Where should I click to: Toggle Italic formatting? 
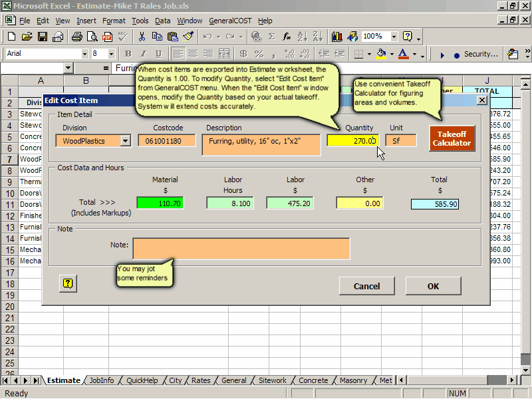143,54
